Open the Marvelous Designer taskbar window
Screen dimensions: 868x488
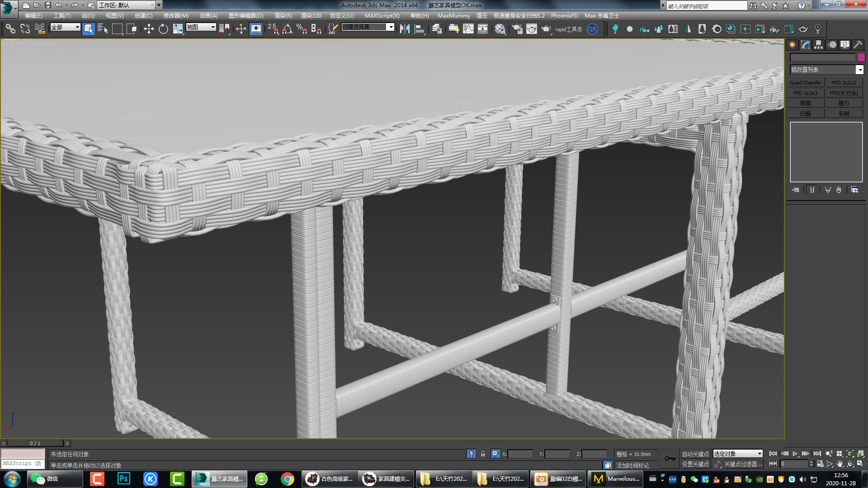click(x=616, y=479)
